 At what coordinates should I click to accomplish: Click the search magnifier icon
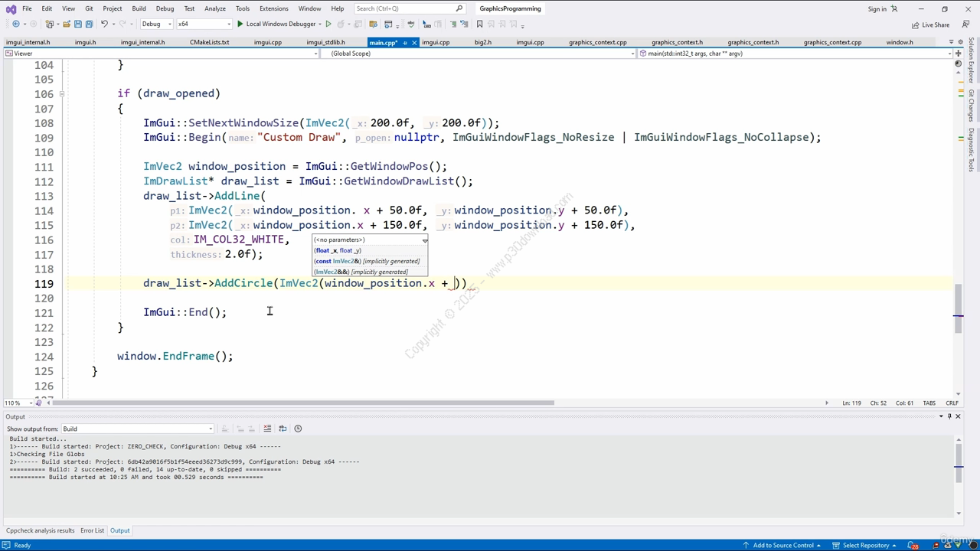tap(459, 8)
